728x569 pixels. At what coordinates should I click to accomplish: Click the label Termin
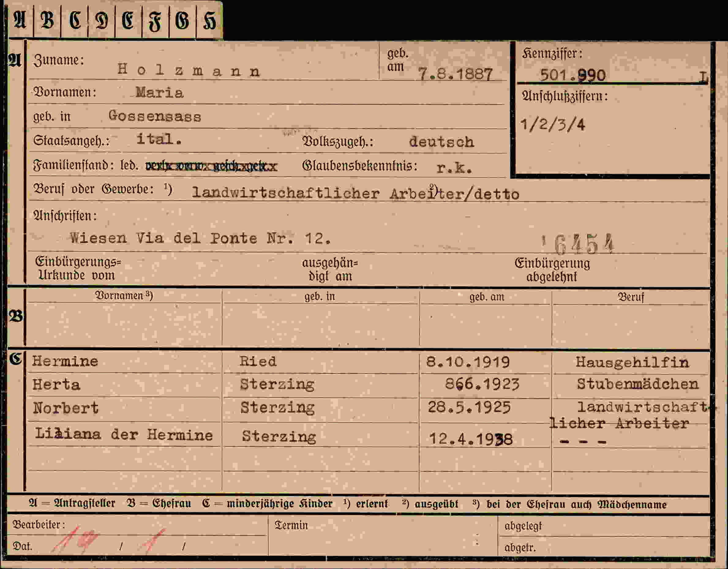[x=291, y=525]
